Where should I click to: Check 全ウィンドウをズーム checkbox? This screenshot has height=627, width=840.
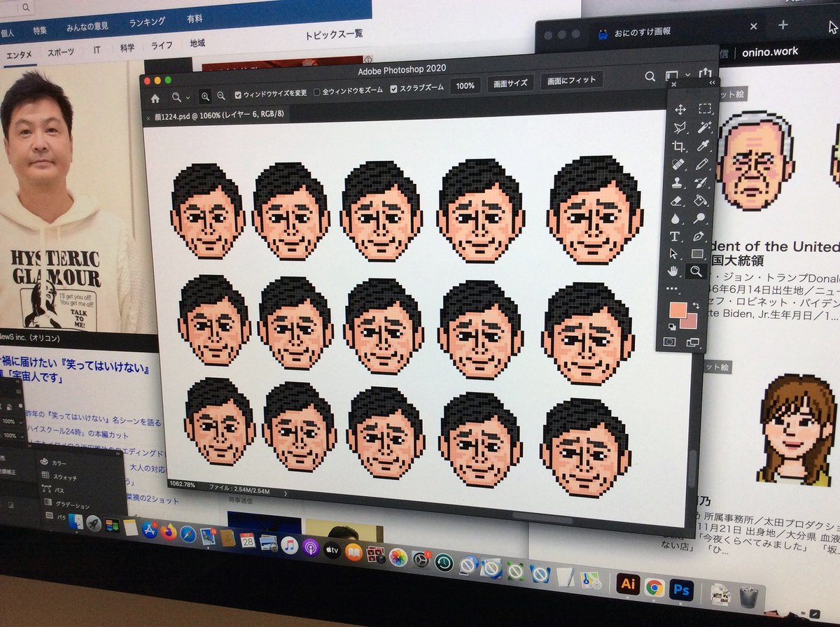(317, 92)
